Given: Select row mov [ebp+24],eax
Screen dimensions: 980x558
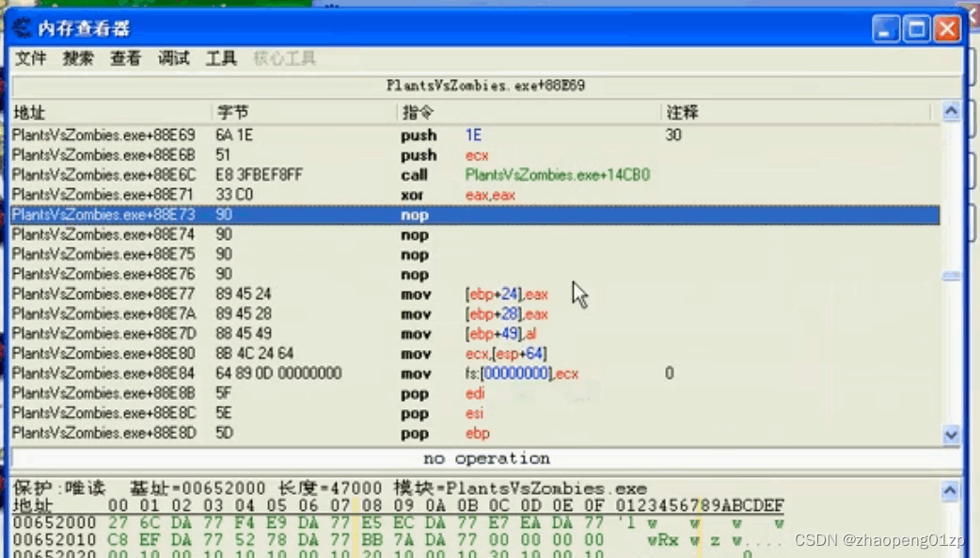Looking at the screenshot, I should click(475, 295).
